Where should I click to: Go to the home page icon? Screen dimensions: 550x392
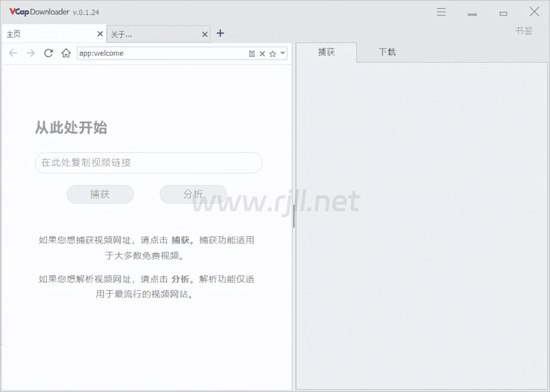[66, 53]
